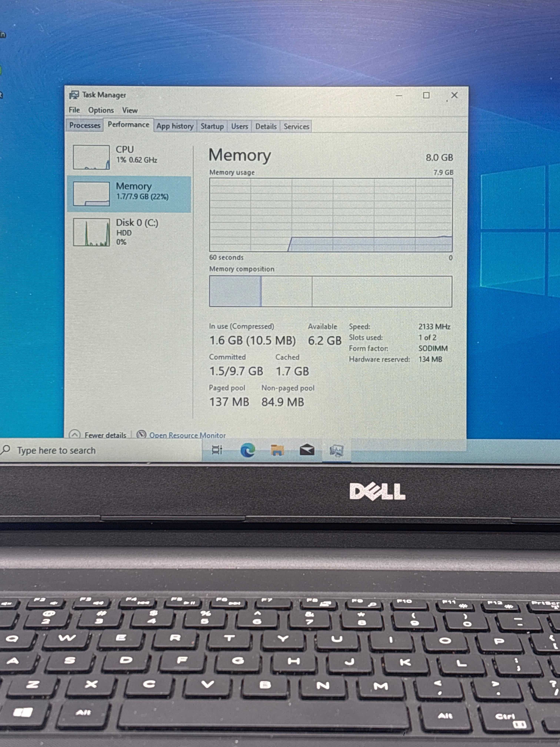Image resolution: width=560 pixels, height=747 pixels.
Task: Click the Memory heading text
Action: 240,155
